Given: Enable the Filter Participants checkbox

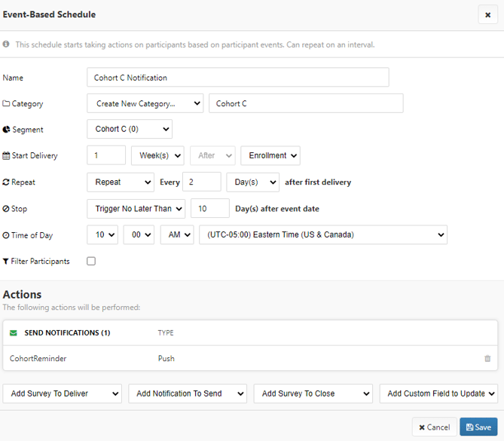Looking at the screenshot, I should point(91,262).
